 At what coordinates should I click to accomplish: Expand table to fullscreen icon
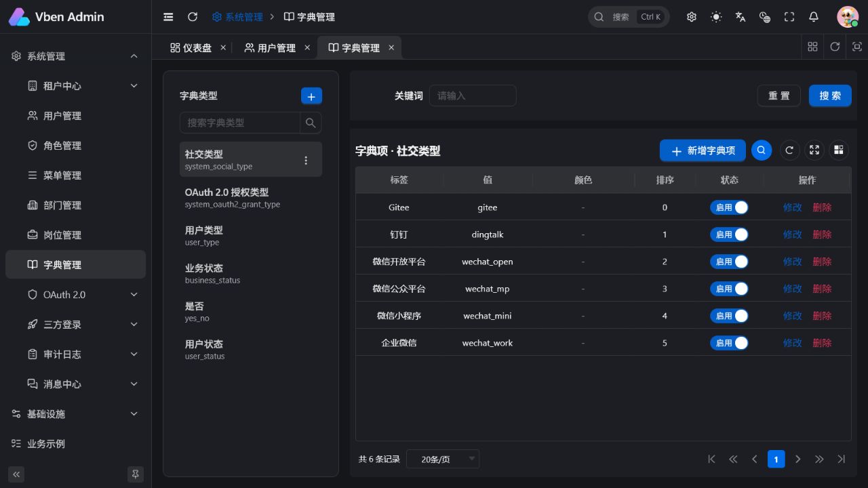814,150
